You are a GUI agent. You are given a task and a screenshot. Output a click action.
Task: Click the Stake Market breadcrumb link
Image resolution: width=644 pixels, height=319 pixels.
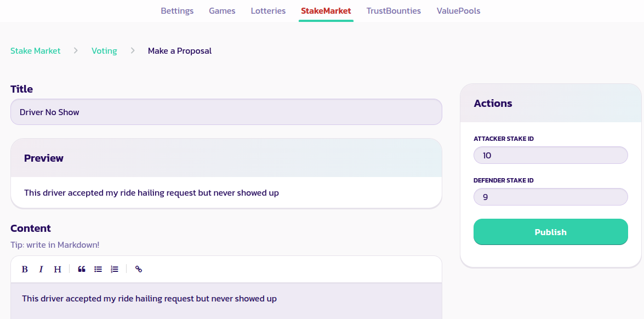[36, 51]
